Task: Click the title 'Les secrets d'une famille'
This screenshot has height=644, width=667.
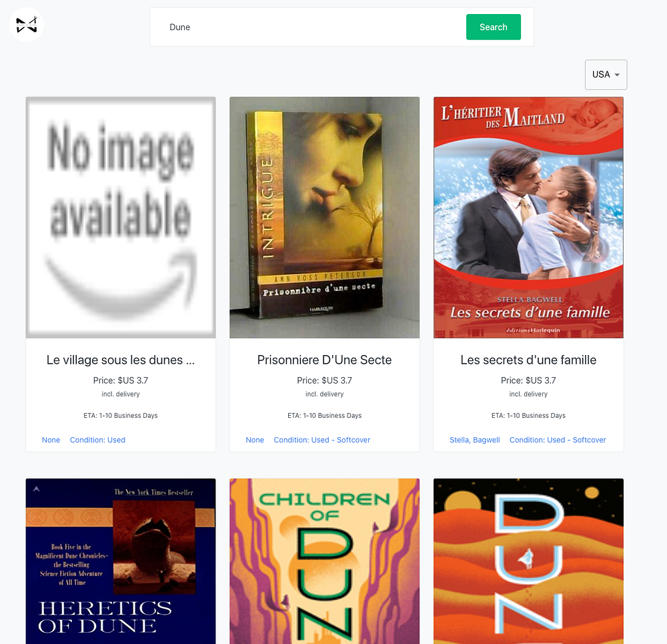Action: (x=528, y=360)
